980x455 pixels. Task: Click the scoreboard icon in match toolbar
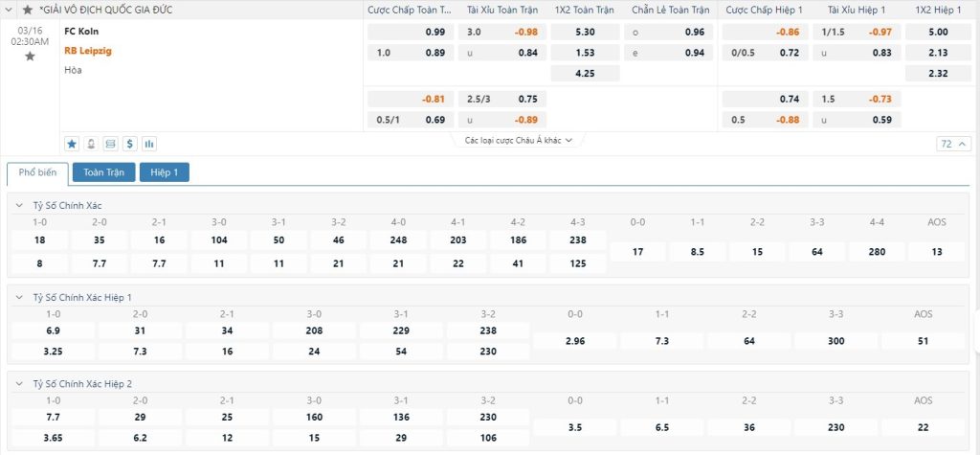tap(110, 144)
